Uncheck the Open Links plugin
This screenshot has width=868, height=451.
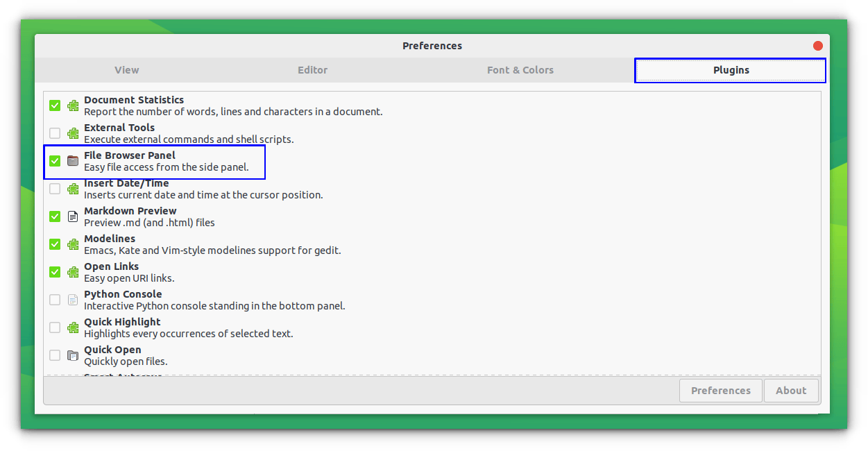pyautogui.click(x=55, y=272)
